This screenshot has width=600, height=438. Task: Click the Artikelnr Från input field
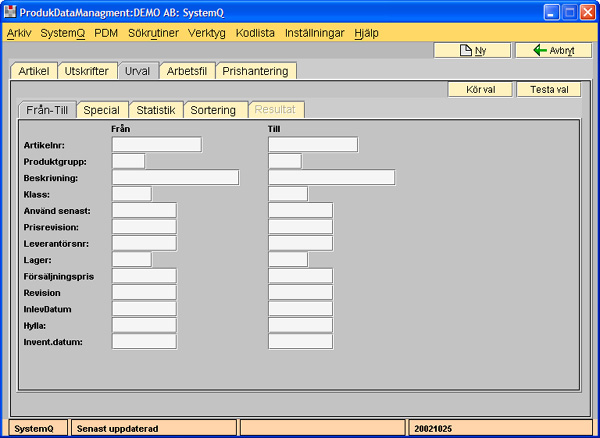[x=156, y=144]
